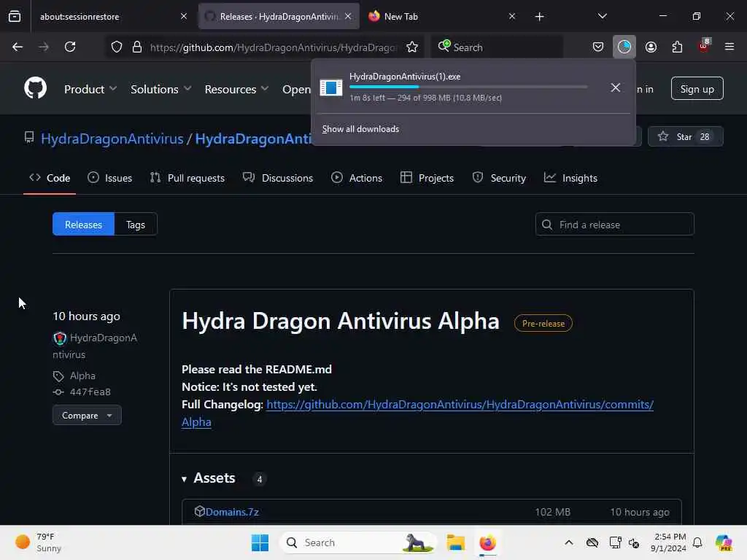Focus the Find a release search field

614,225
